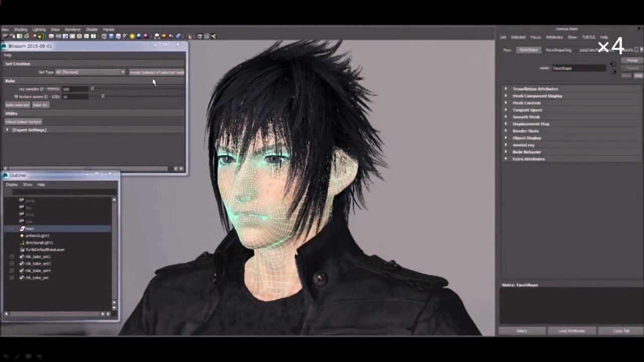Click the Copy Tab button
Viewport: 644px width, 362px height.
(621, 331)
